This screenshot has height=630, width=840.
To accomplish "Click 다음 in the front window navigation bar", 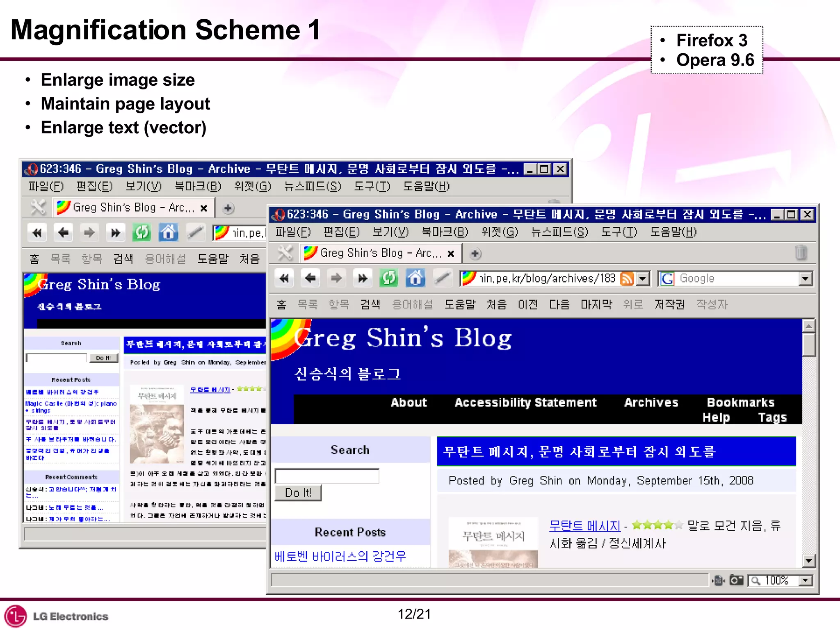I will pyautogui.click(x=559, y=304).
